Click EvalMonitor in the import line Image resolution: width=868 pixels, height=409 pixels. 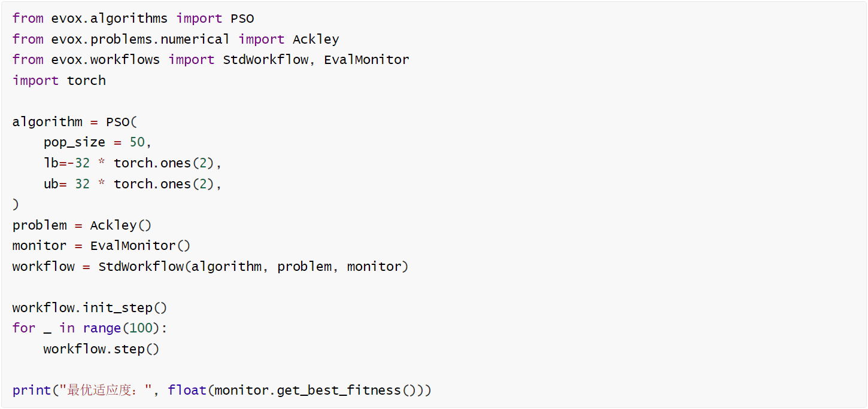click(366, 60)
